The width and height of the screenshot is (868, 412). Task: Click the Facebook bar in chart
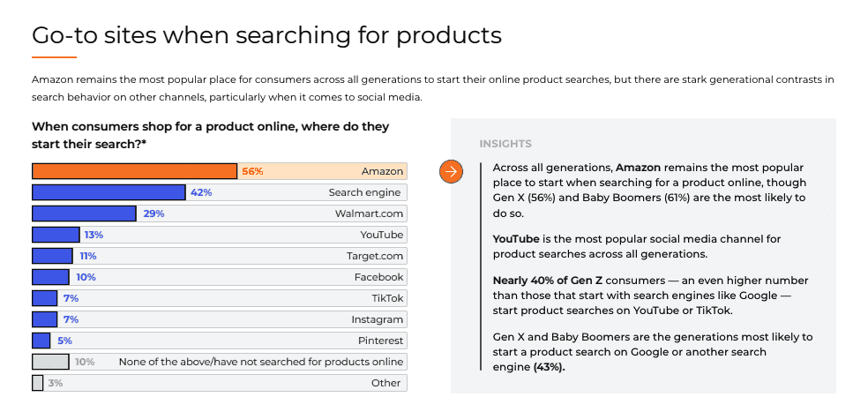pyautogui.click(x=51, y=277)
